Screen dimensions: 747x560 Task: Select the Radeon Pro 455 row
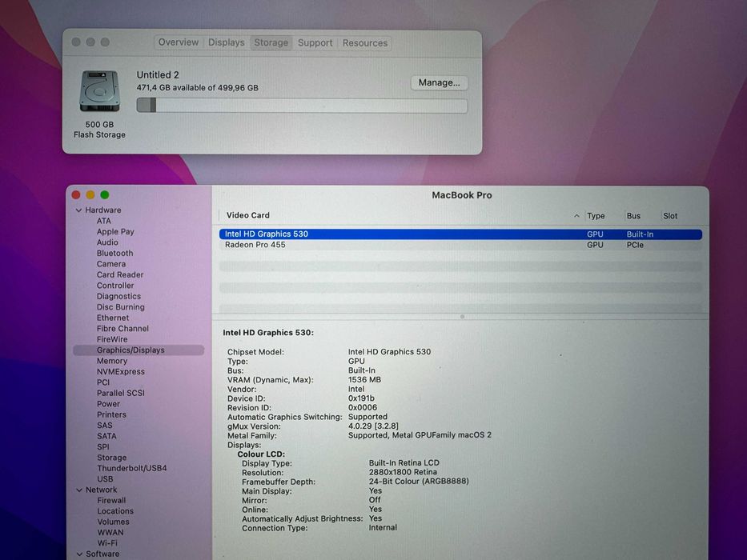pos(460,245)
